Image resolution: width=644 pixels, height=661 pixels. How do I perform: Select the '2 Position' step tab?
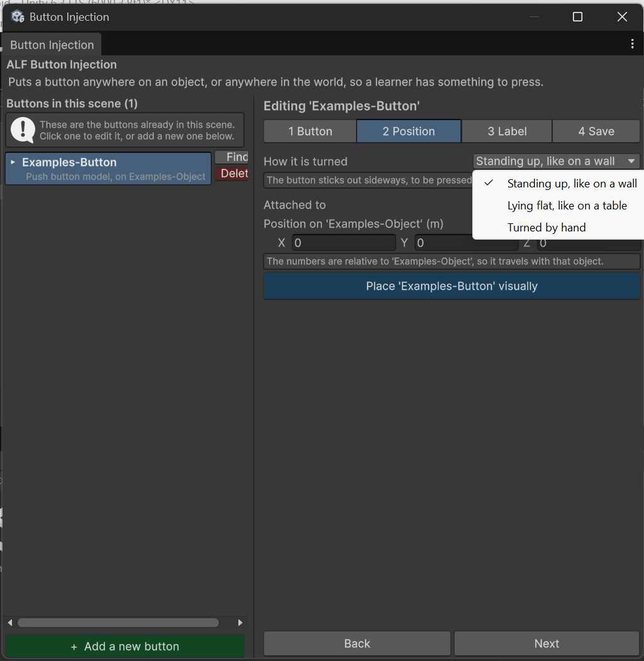(x=409, y=131)
